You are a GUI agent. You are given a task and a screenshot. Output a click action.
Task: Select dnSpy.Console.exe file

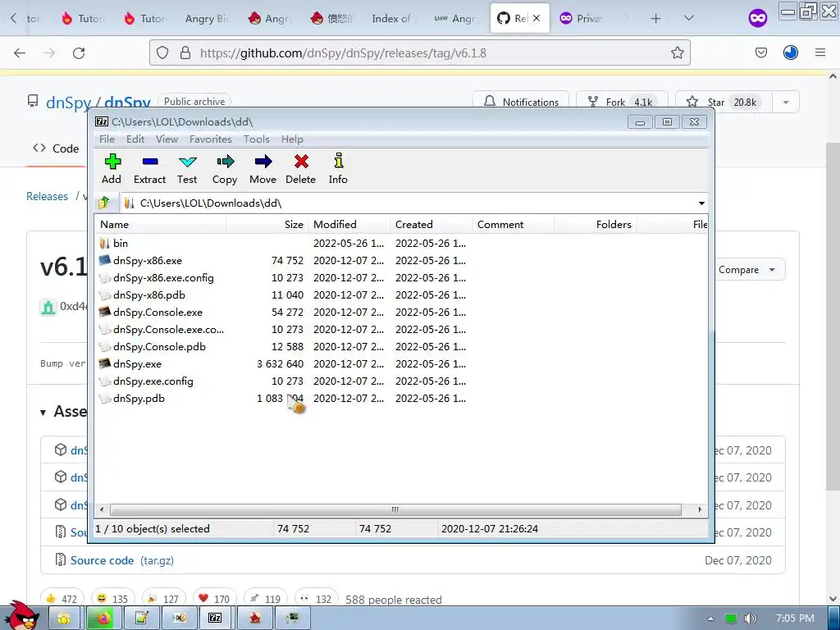coord(151,312)
